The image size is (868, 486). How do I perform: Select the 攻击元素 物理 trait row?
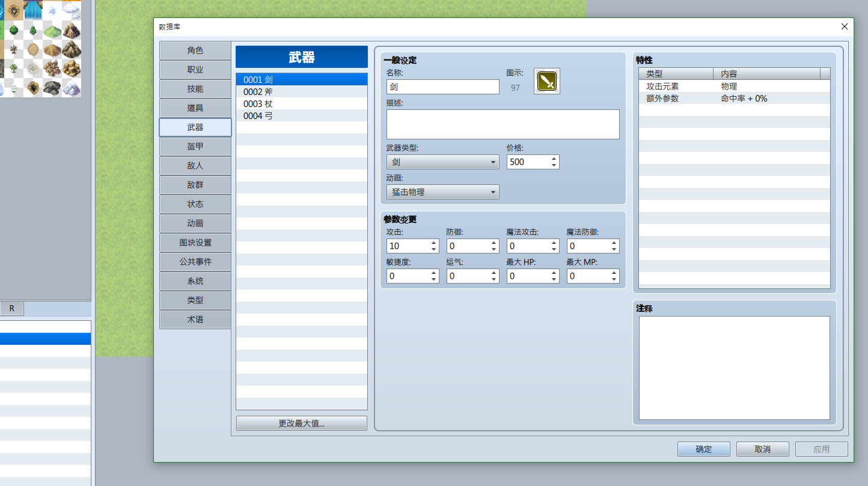(735, 87)
